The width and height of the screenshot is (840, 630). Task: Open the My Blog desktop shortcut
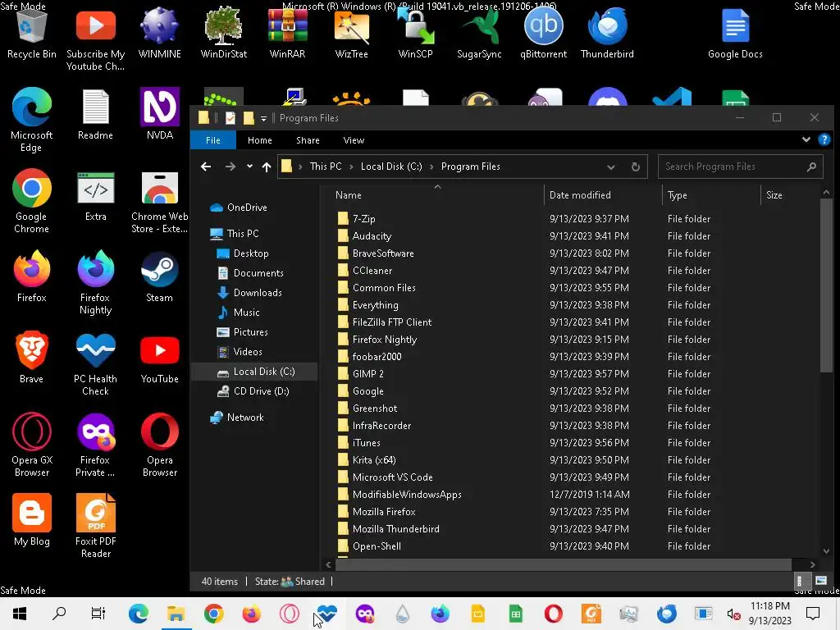(32, 519)
